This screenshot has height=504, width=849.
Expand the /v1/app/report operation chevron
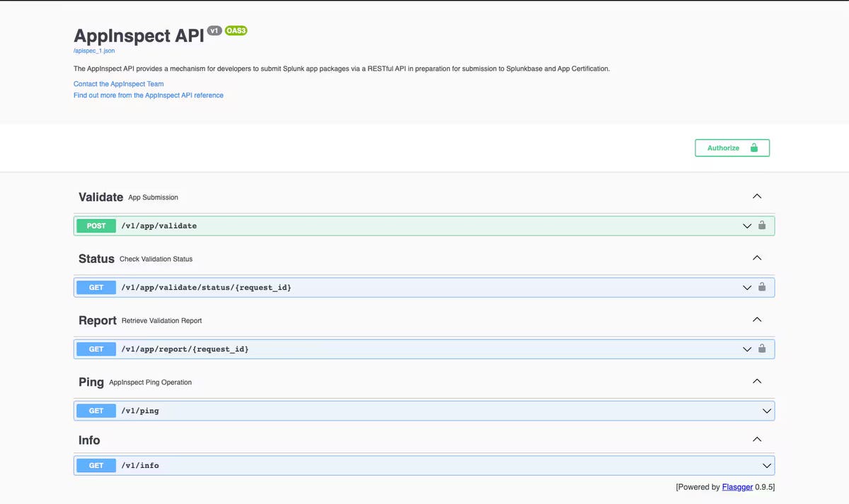click(x=747, y=349)
